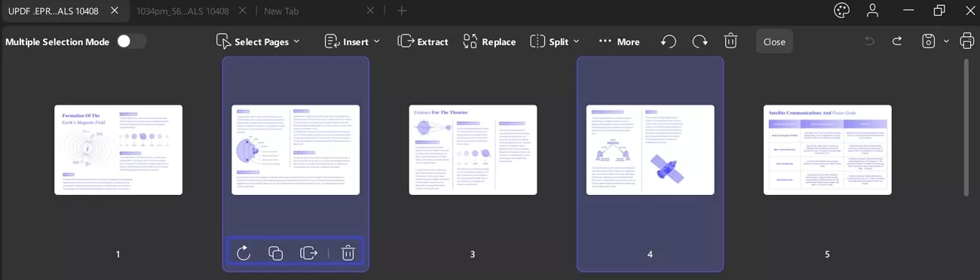
Task: Rotate selected pages counterclockwise
Action: coord(669,41)
